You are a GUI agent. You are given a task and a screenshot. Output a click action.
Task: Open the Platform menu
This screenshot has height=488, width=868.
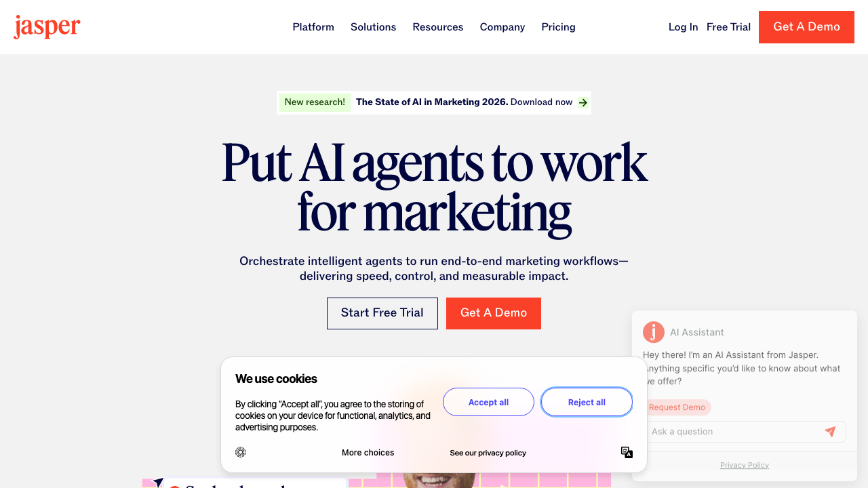(x=313, y=27)
